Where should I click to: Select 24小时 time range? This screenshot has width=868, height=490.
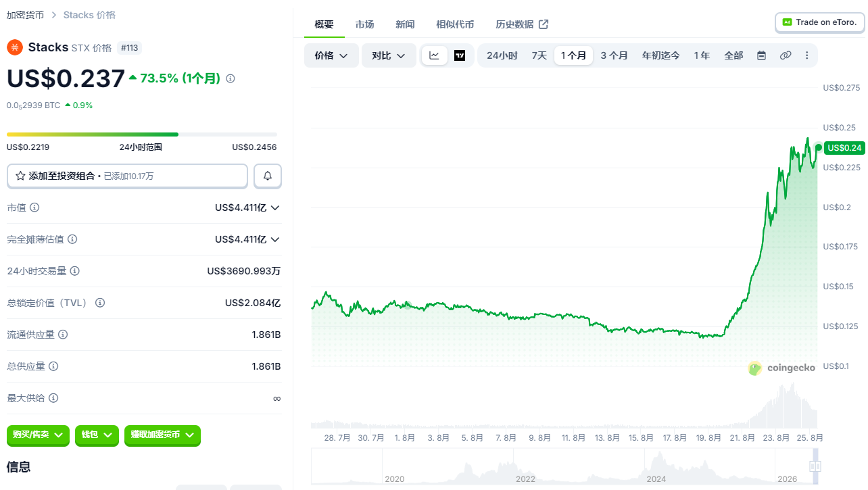(502, 55)
